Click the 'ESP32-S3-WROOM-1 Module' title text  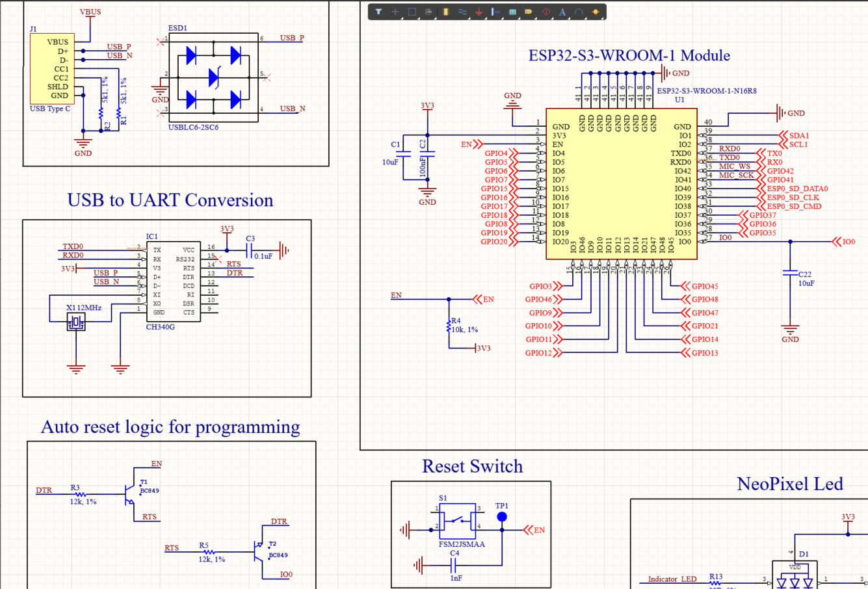coord(629,55)
